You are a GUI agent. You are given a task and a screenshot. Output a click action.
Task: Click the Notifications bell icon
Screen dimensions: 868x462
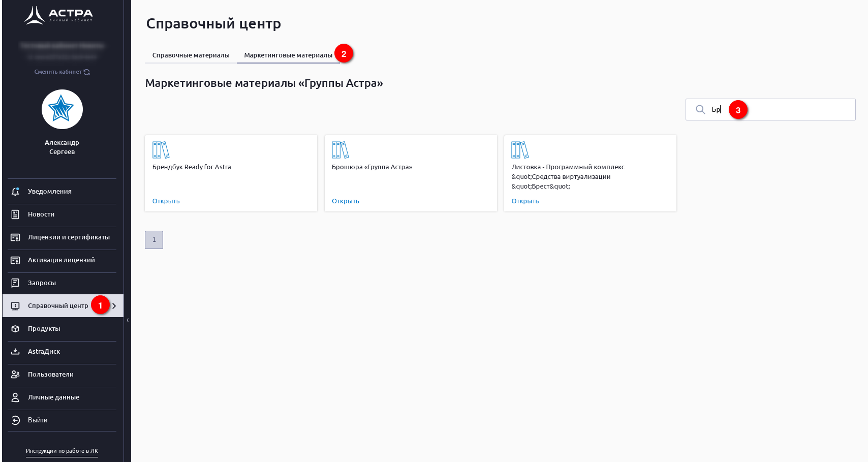(x=15, y=192)
